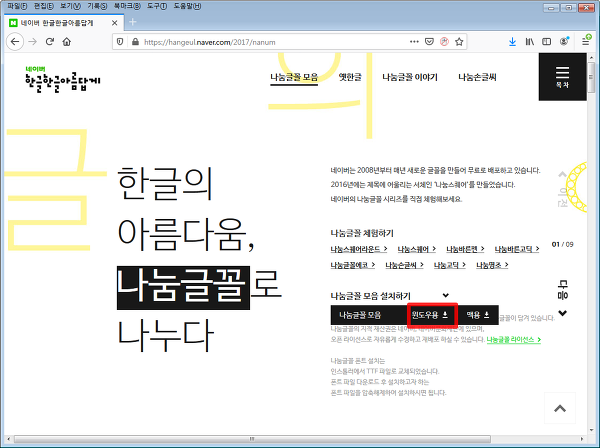600x448 pixels.
Task: Save page to Pocket icon
Action: [x=429, y=42]
